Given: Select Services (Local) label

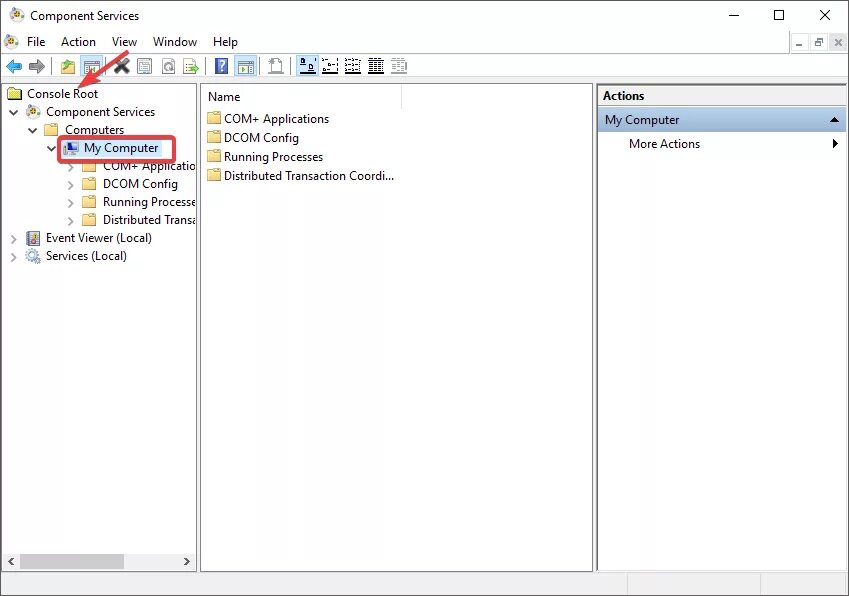Looking at the screenshot, I should point(86,256).
